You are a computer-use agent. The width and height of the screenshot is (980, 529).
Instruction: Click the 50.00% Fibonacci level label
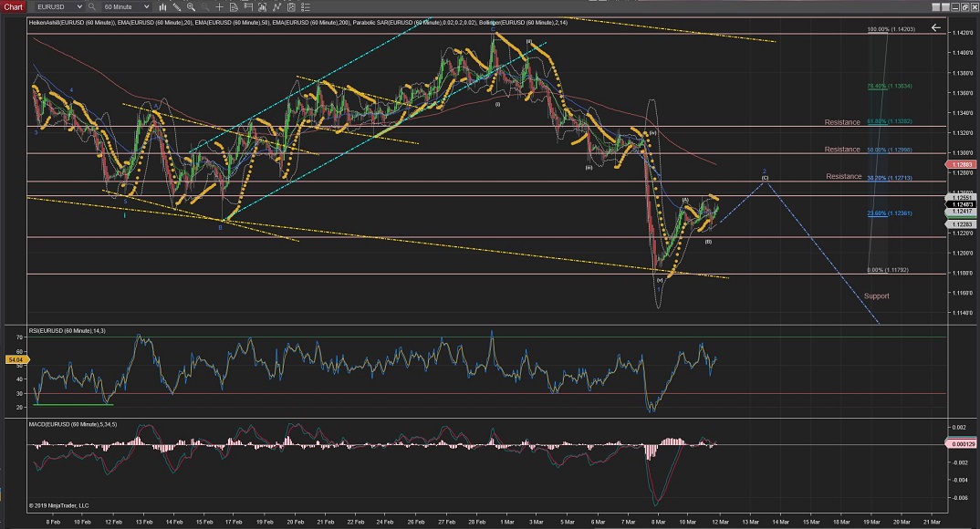tap(890, 150)
